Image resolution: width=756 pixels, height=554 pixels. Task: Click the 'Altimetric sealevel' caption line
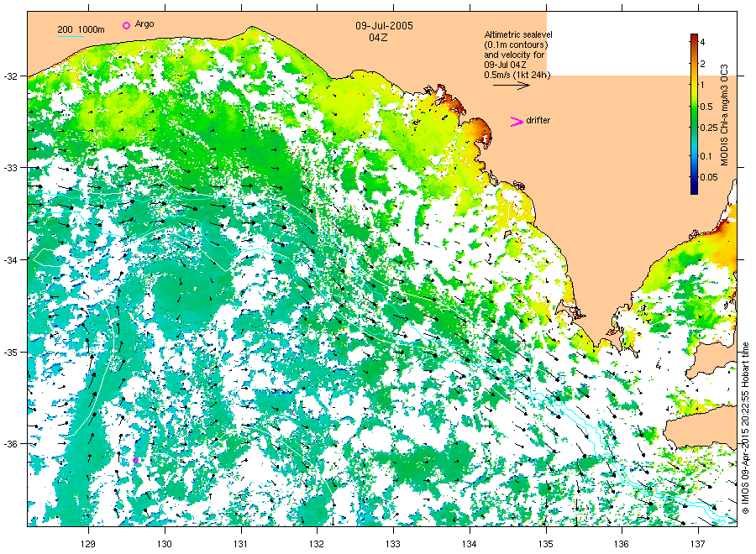(x=518, y=34)
